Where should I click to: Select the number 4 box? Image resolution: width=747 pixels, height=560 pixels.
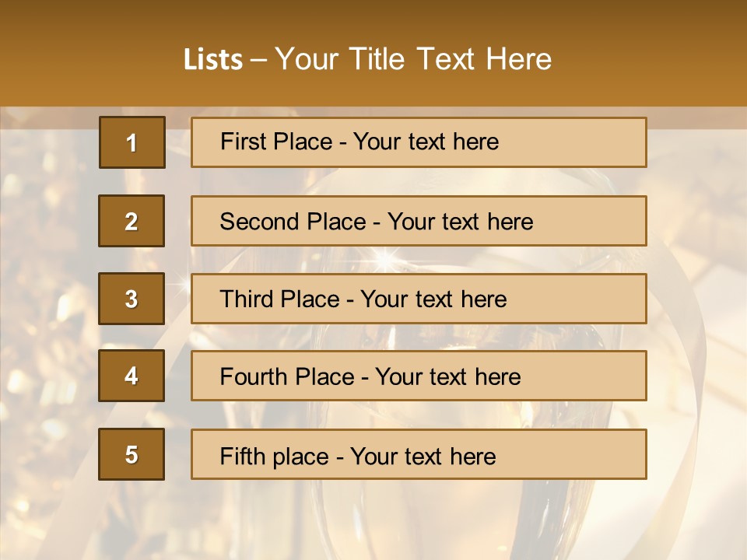(132, 376)
